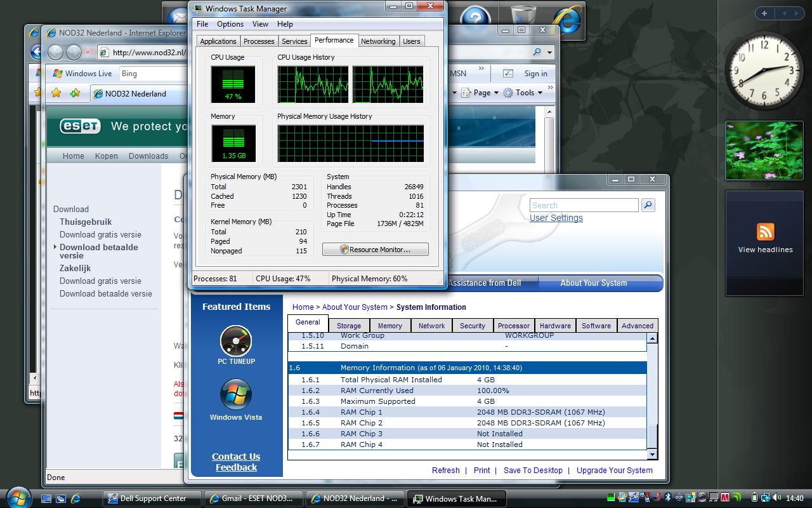Click the Windows Live toolbar logo
Viewport: 812px width, 508px height.
[82, 74]
